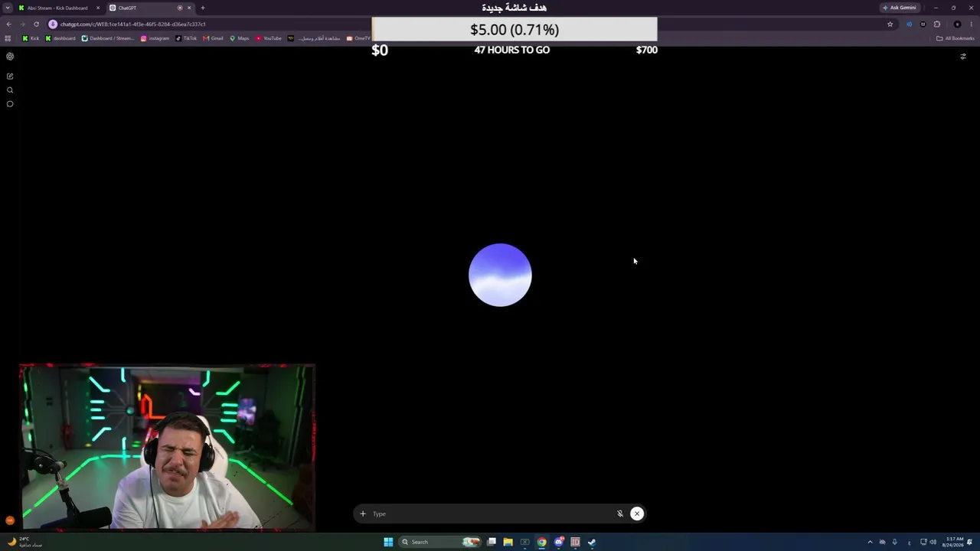Image resolution: width=980 pixels, height=551 pixels.
Task: End voice mode with the X button
Action: coord(637,514)
